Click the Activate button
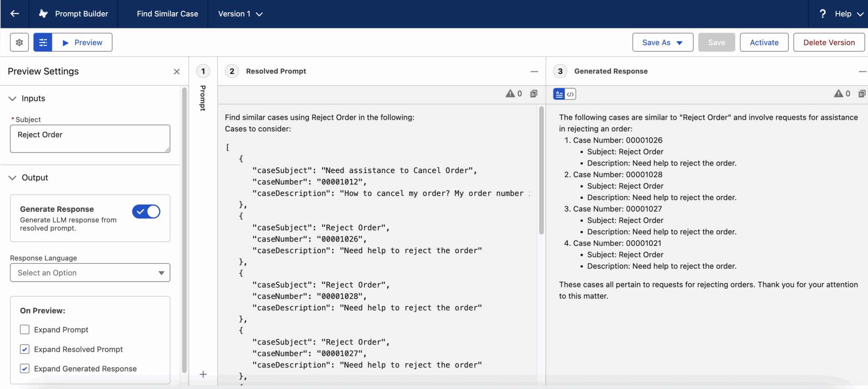Viewport: 868px width, 389px height. [x=764, y=42]
